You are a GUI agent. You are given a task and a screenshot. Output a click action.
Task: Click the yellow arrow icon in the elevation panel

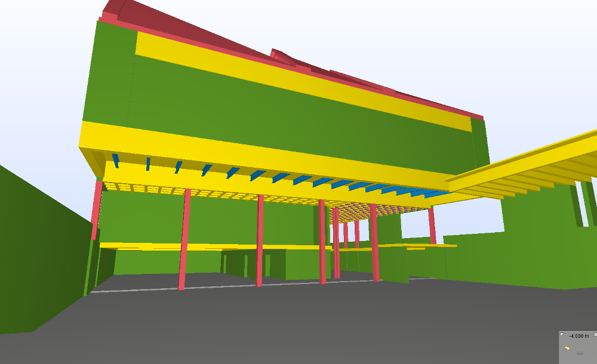click(567, 348)
